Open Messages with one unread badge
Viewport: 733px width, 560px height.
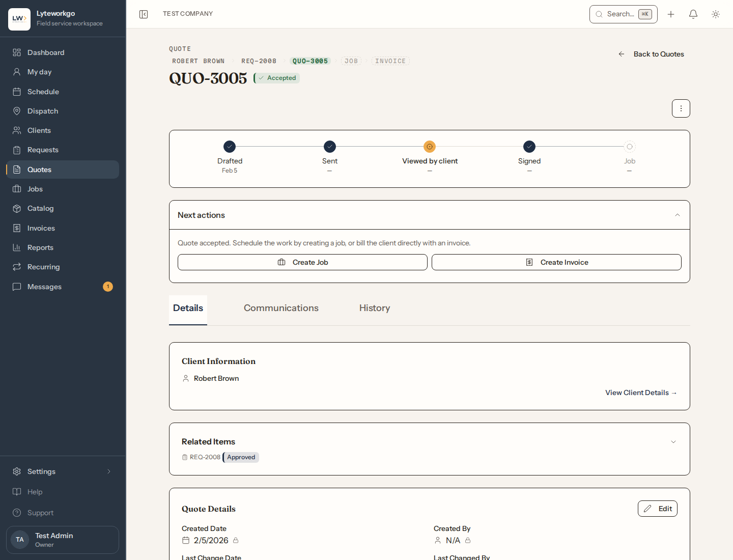pyautogui.click(x=63, y=287)
